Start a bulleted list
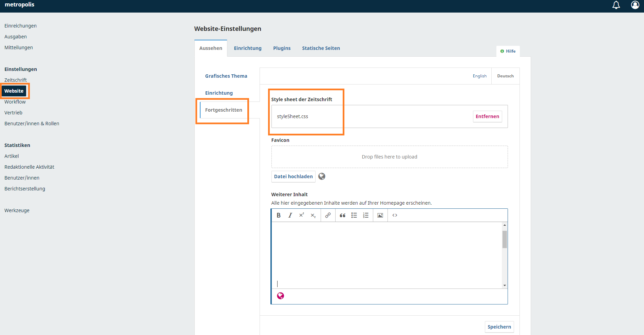 (x=354, y=215)
